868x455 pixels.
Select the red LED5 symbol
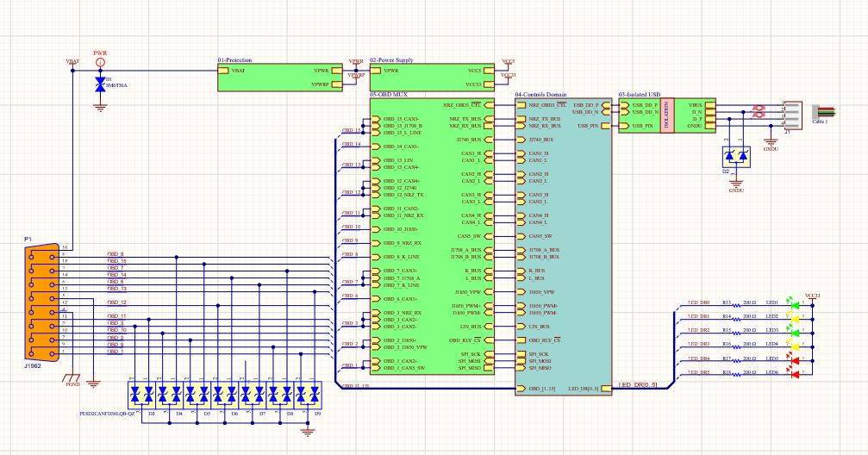point(796,360)
